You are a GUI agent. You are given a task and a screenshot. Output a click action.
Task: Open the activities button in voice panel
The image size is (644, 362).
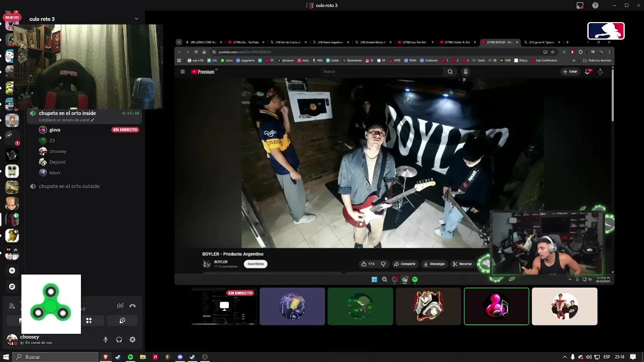pos(89,320)
